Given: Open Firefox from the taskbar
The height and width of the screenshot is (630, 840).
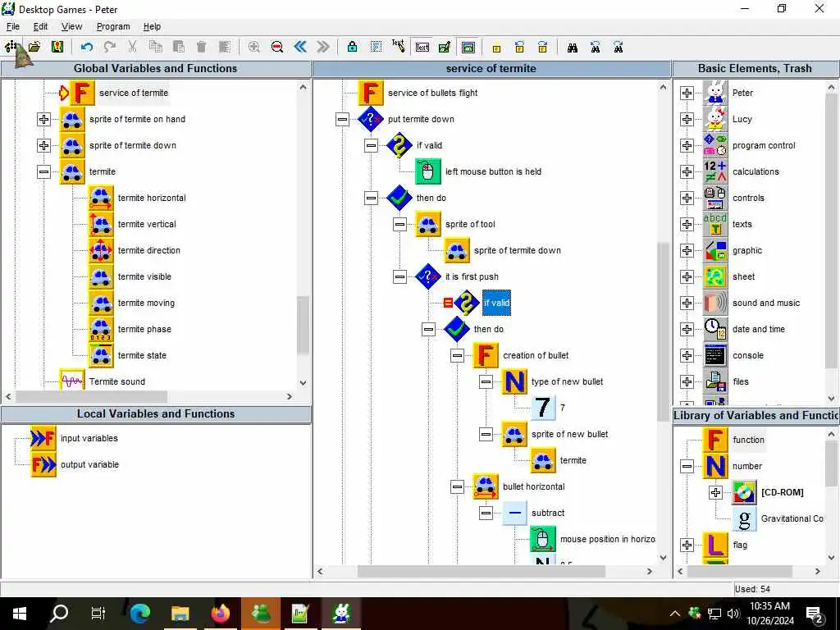Looking at the screenshot, I should (x=220, y=613).
